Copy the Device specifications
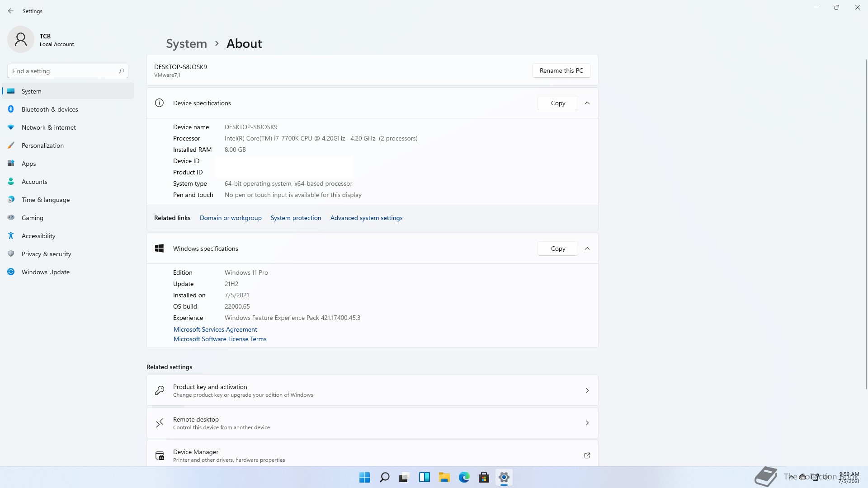Viewport: 868px width, 488px height. click(558, 103)
